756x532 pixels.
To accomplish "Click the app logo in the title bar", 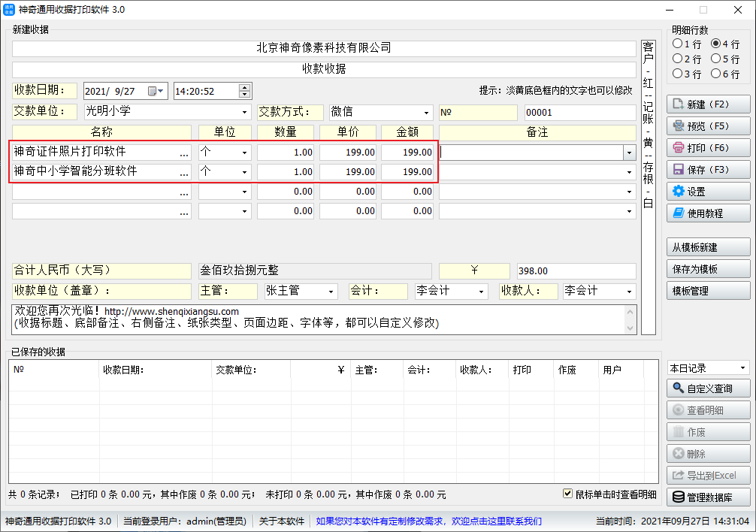I will (9, 10).
